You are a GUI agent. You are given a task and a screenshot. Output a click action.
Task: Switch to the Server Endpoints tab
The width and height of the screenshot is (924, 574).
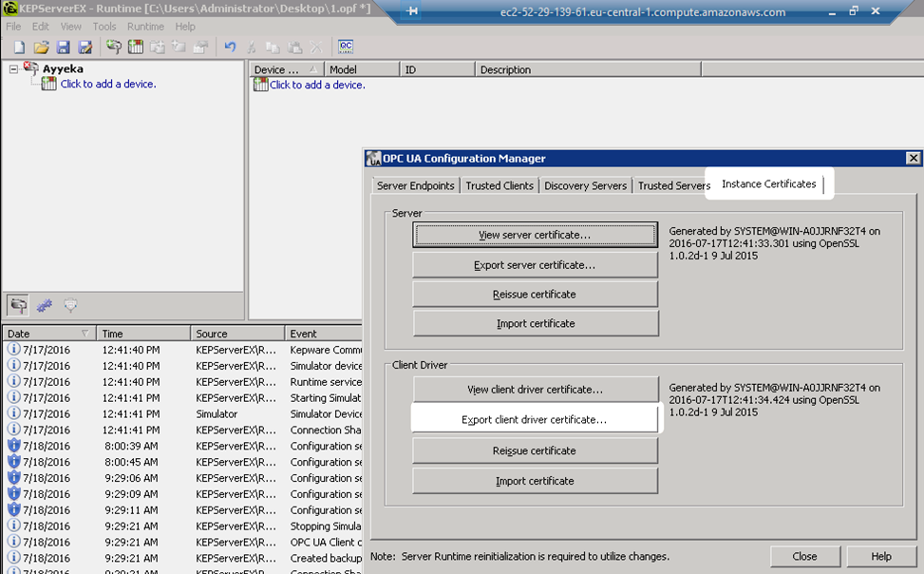click(x=415, y=186)
